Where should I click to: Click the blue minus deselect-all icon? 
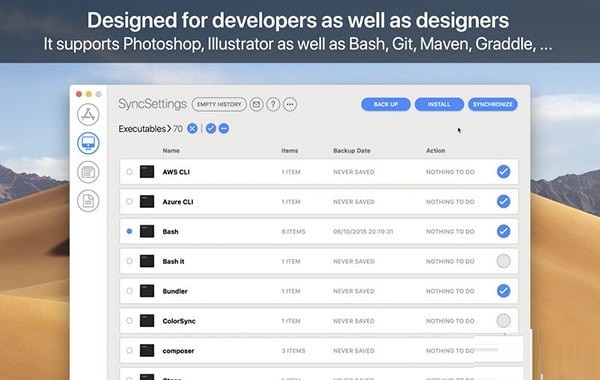pyautogui.click(x=224, y=129)
